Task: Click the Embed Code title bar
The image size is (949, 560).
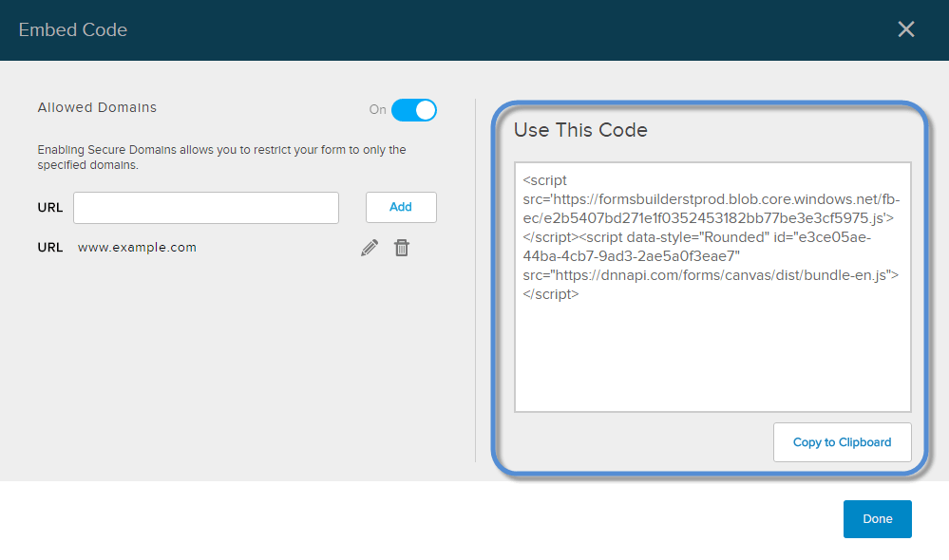Action: [x=73, y=29]
